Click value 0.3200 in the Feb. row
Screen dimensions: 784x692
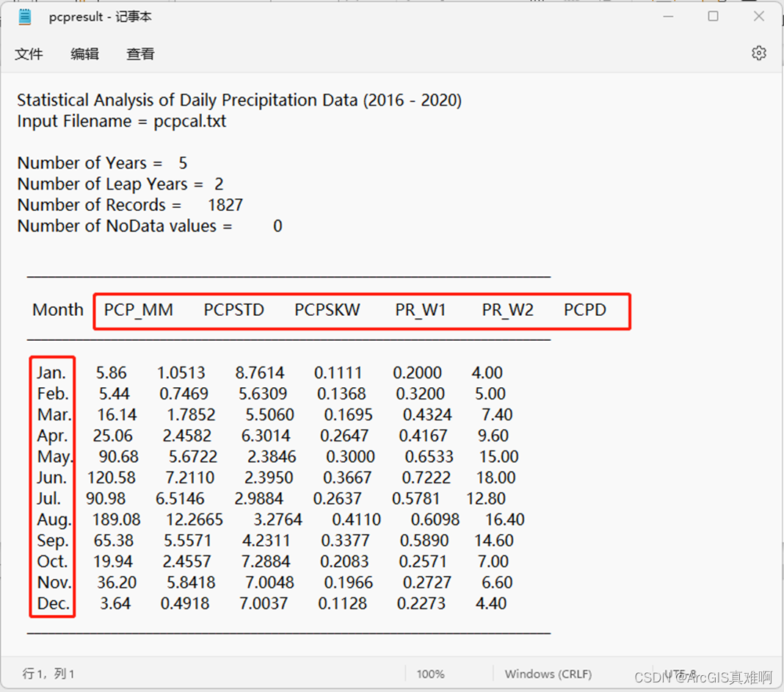pyautogui.click(x=420, y=394)
